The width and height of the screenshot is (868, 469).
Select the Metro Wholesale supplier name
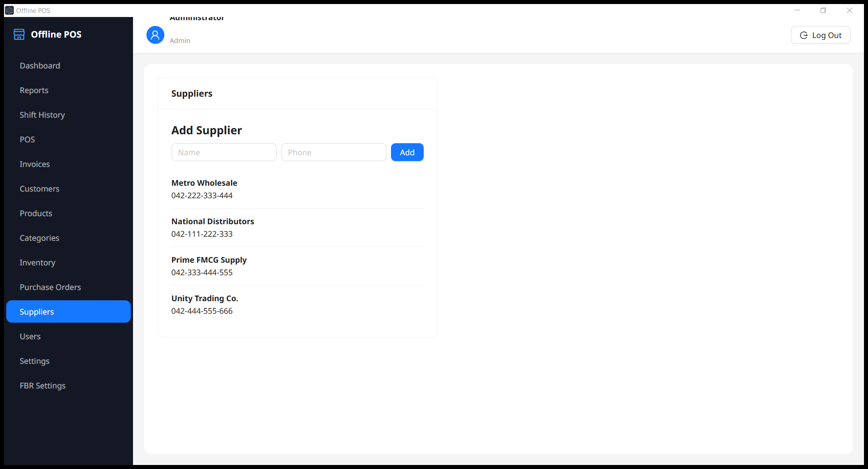click(x=204, y=183)
